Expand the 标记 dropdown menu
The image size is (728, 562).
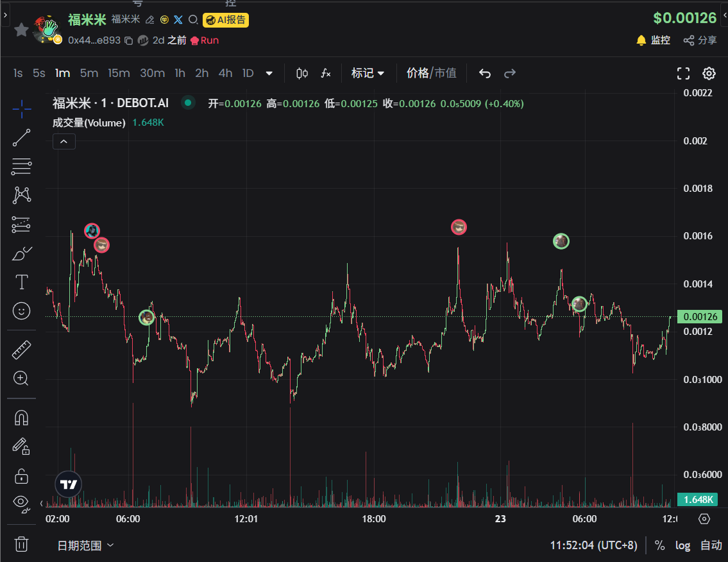click(x=368, y=73)
